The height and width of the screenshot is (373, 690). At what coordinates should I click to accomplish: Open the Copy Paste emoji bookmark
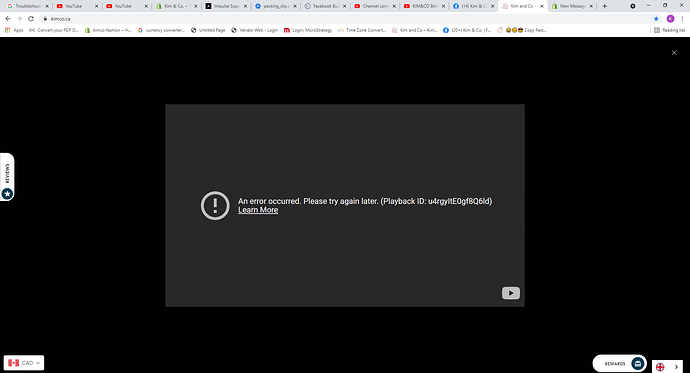pos(521,30)
